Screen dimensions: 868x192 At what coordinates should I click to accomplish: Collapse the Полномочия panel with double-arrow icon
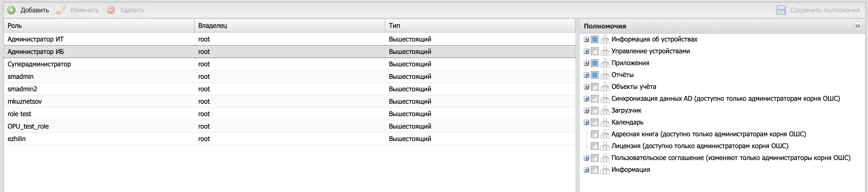(x=858, y=26)
